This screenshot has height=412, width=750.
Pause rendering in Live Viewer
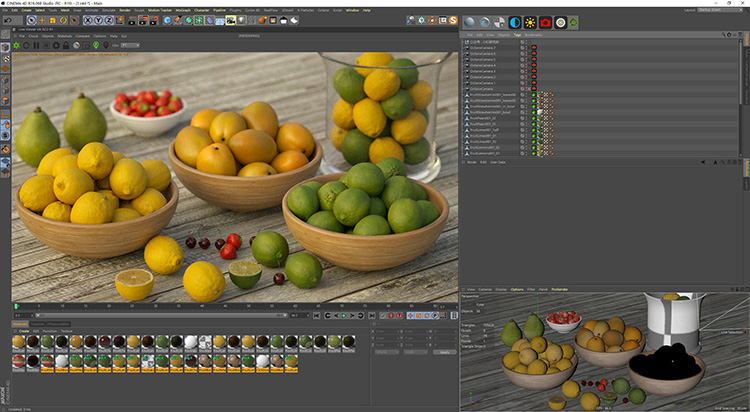point(36,45)
